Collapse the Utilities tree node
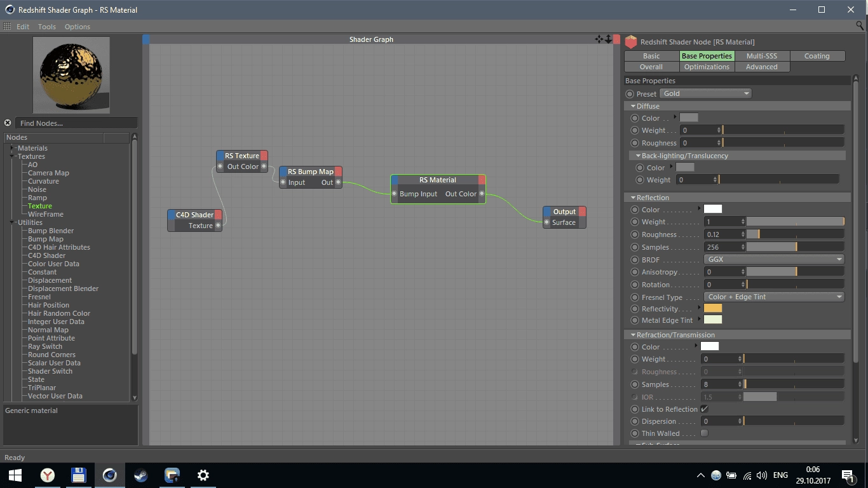 pos(12,222)
